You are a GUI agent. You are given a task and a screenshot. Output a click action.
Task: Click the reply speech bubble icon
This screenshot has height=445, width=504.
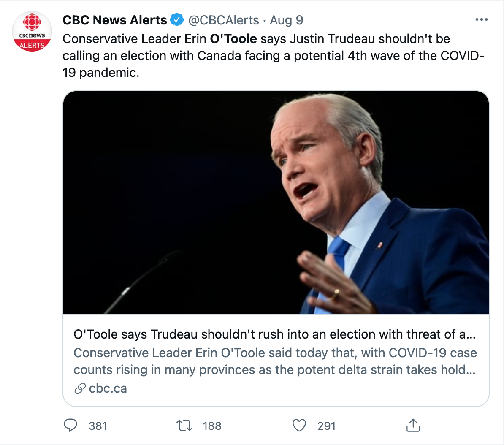(x=70, y=426)
